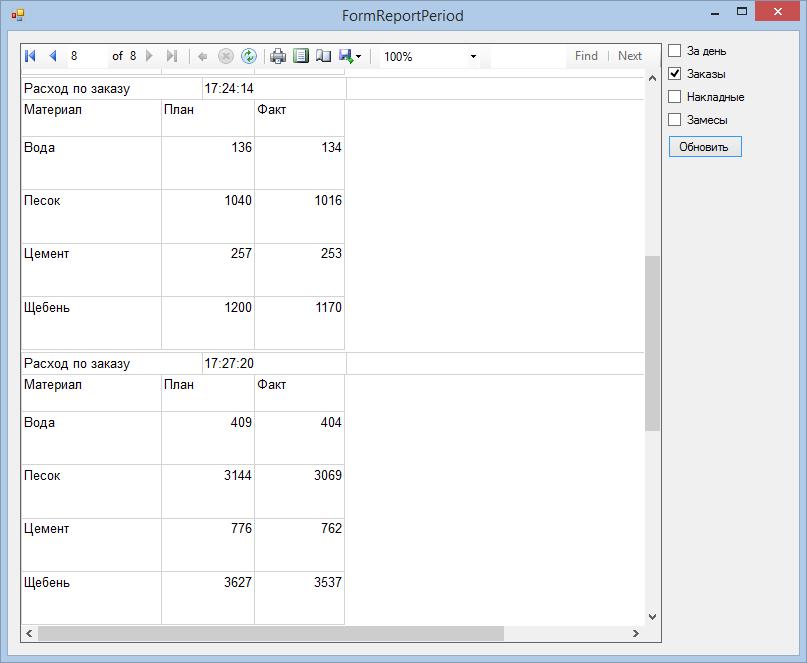Click the horizontal scrollbar right arrow
Image resolution: width=807 pixels, height=663 pixels.
click(636, 634)
